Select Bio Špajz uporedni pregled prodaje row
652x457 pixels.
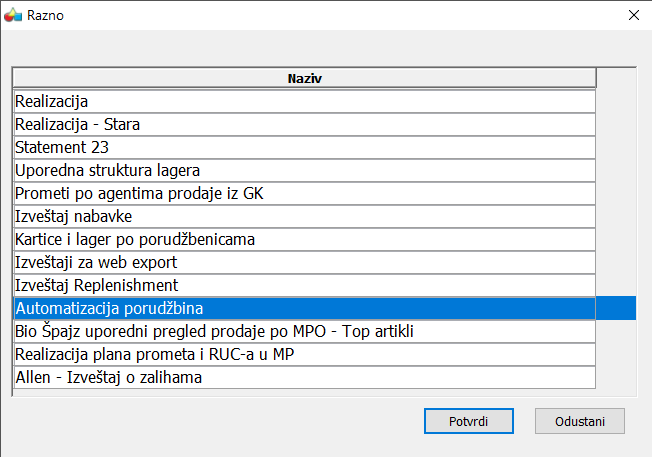(305, 331)
